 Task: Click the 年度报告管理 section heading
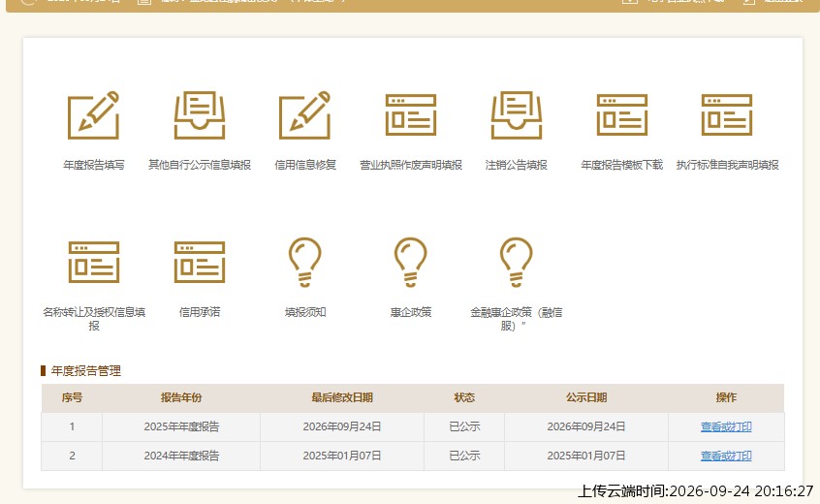(x=85, y=371)
